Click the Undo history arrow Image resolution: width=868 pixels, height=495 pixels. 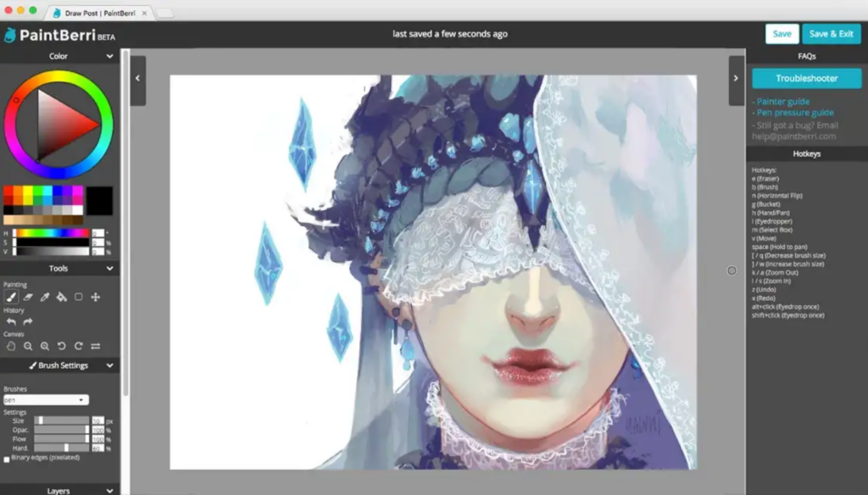[x=11, y=322]
